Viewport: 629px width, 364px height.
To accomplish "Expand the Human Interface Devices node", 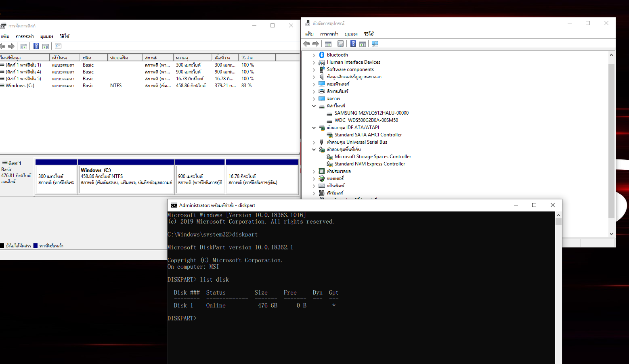I will click(x=314, y=62).
